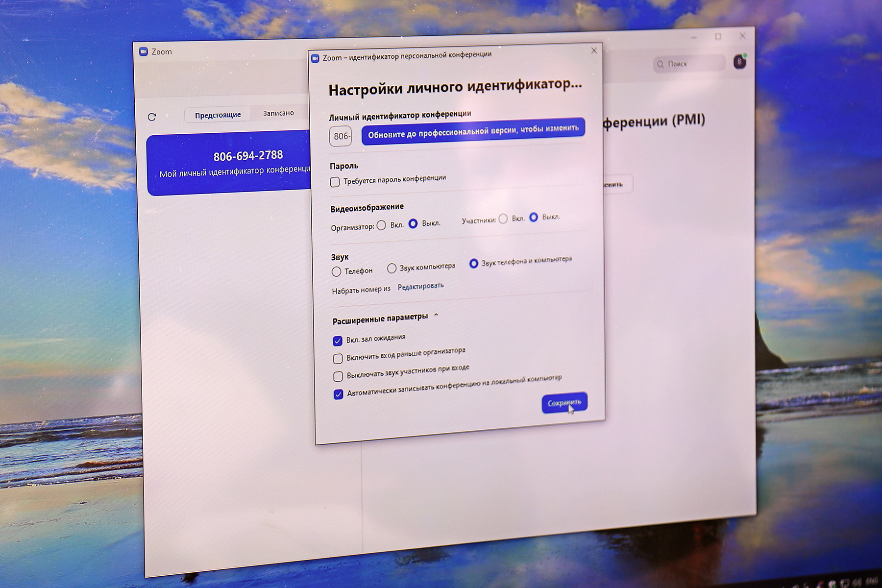Click the search magnifier icon in Zoom window

click(661, 64)
